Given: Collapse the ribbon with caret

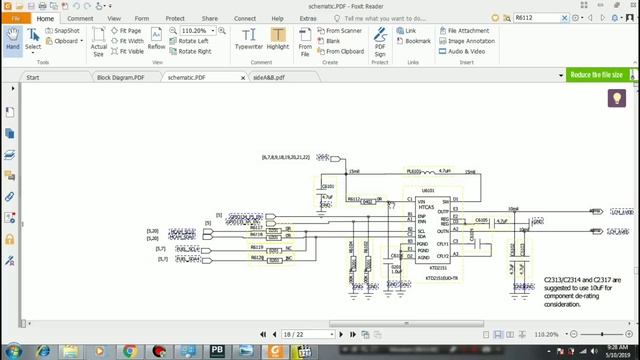Looking at the screenshot, I should [x=635, y=62].
